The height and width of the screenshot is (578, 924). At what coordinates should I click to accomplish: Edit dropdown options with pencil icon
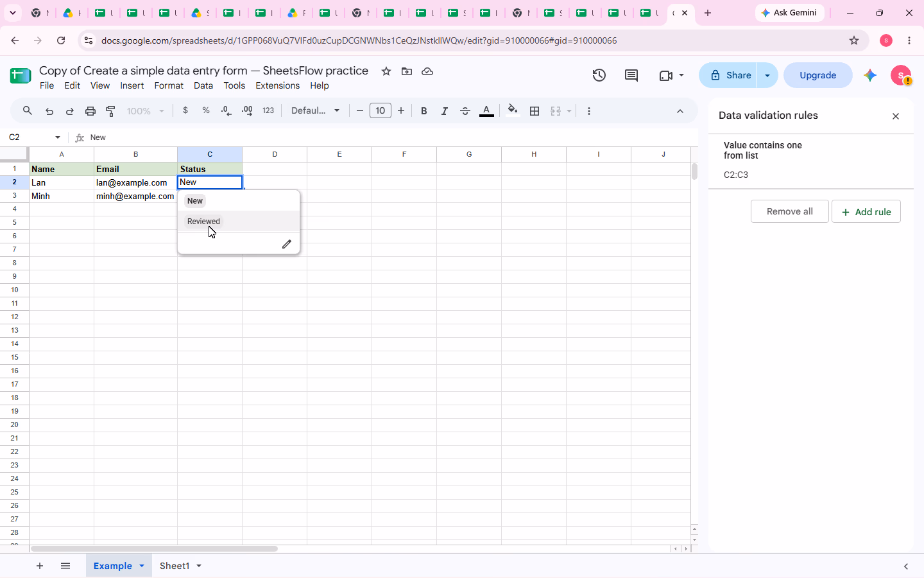(287, 244)
